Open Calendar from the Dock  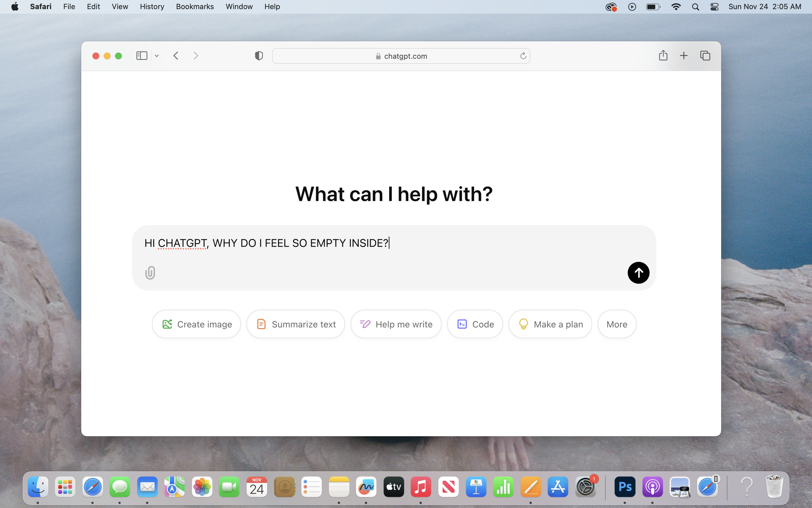pos(257,486)
